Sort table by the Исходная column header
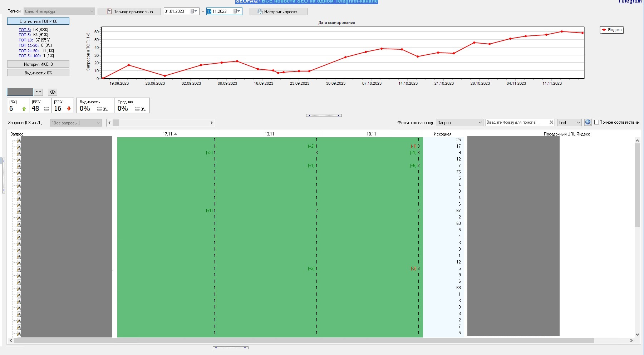 [442, 134]
